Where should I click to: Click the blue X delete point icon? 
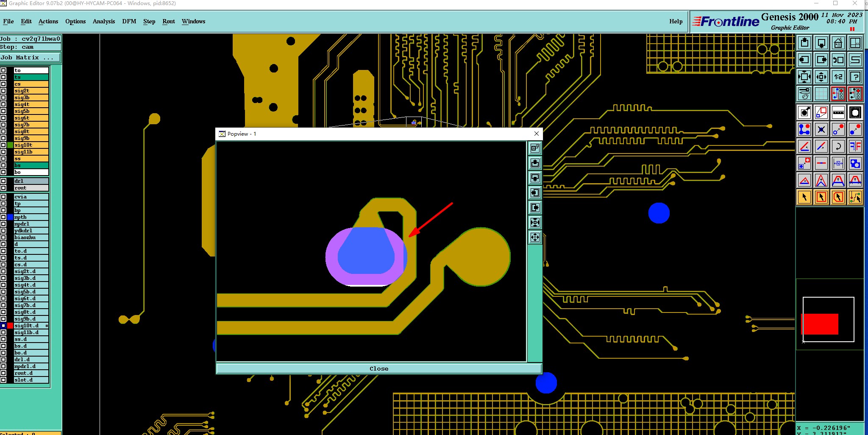[x=821, y=129]
